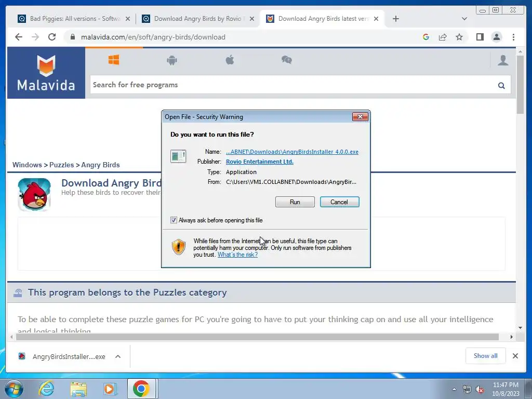
Task: Select the Windows platform icon
Action: pyautogui.click(x=114, y=60)
